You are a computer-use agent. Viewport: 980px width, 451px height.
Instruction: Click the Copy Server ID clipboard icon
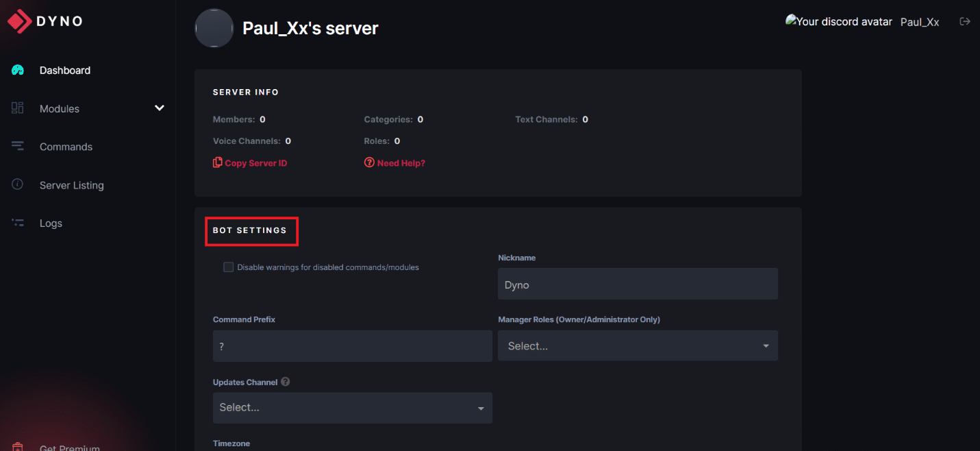pyautogui.click(x=218, y=162)
